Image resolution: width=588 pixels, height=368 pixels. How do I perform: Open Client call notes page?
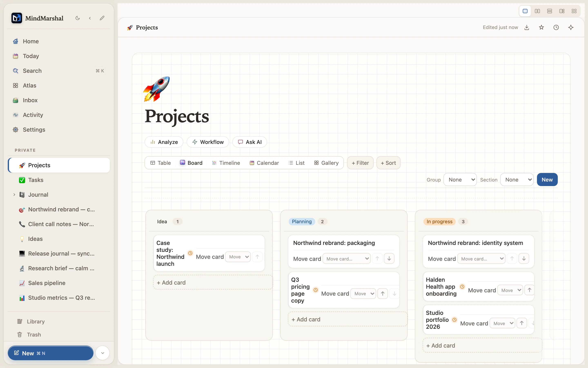(x=59, y=224)
